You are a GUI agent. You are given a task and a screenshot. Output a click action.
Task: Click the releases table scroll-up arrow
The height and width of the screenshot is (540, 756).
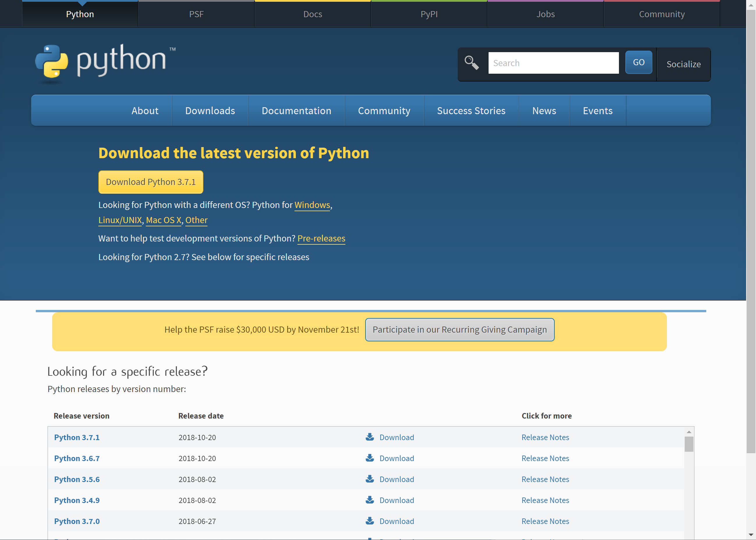689,432
